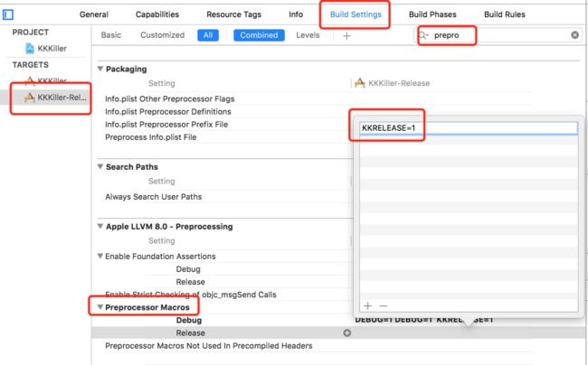This screenshot has width=588, height=365.
Task: Select Enable Strict Checking of objc_msgSend Calls
Action: point(191,295)
